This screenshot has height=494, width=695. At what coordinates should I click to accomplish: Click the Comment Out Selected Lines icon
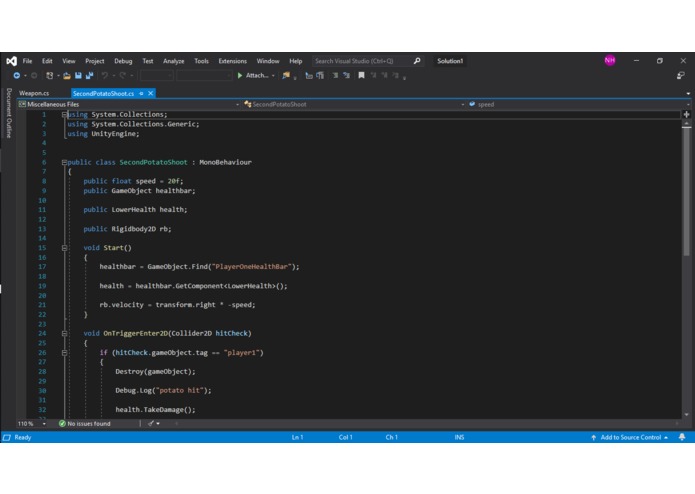tap(309, 76)
